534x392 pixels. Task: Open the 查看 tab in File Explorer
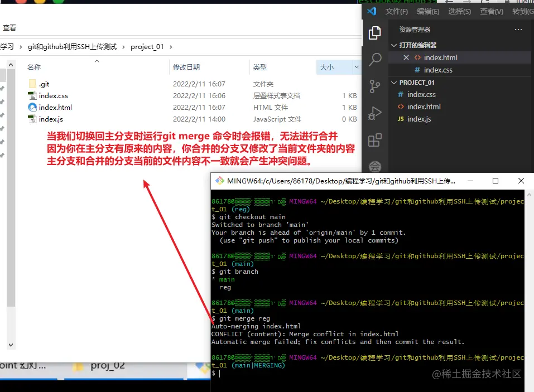pos(9,28)
